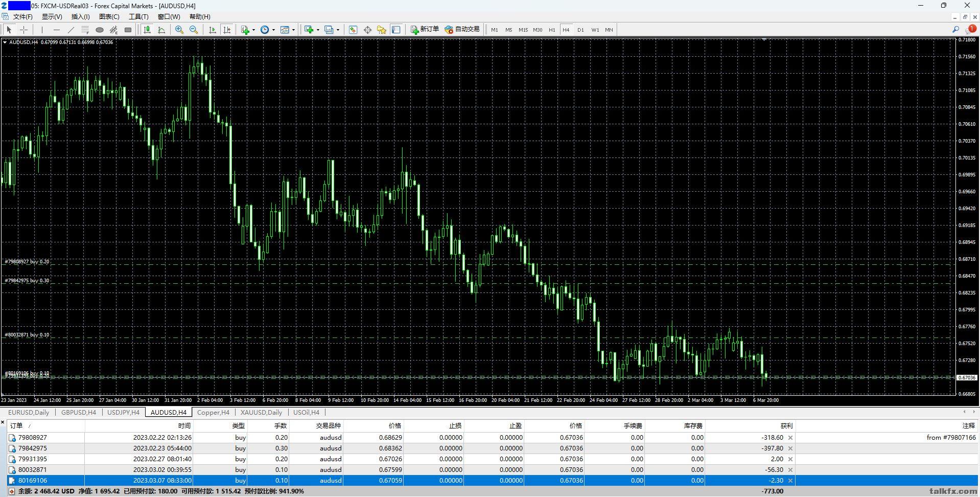Open the indicators list icon

click(245, 30)
